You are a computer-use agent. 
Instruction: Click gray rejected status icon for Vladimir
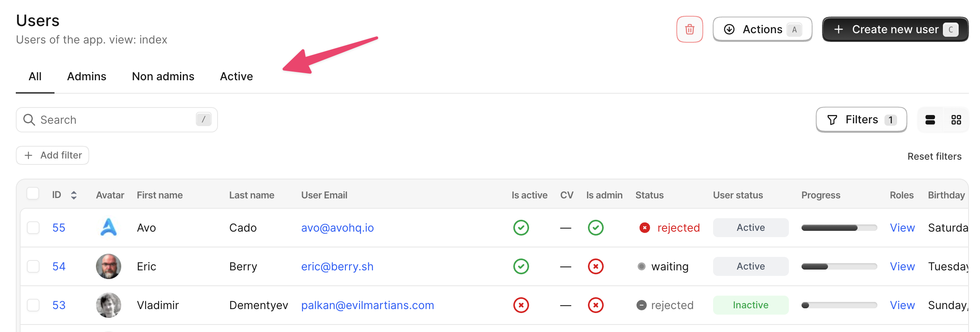[x=642, y=305]
